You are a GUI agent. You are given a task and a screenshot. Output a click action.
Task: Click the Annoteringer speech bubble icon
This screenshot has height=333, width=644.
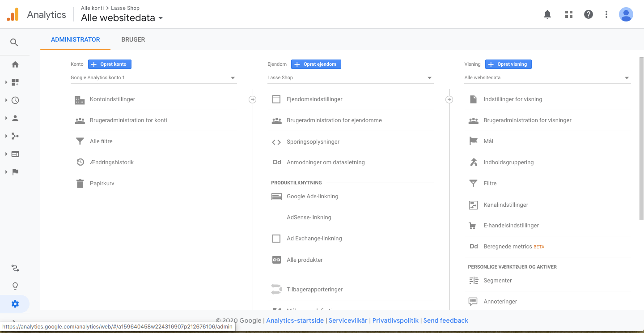coord(473,302)
